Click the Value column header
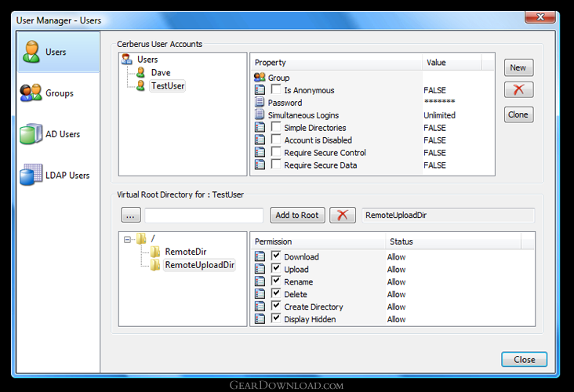The width and height of the screenshot is (574, 392). click(x=452, y=63)
